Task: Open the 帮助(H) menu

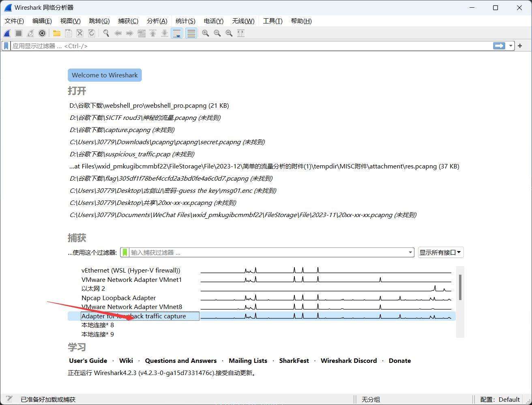Action: 301,21
